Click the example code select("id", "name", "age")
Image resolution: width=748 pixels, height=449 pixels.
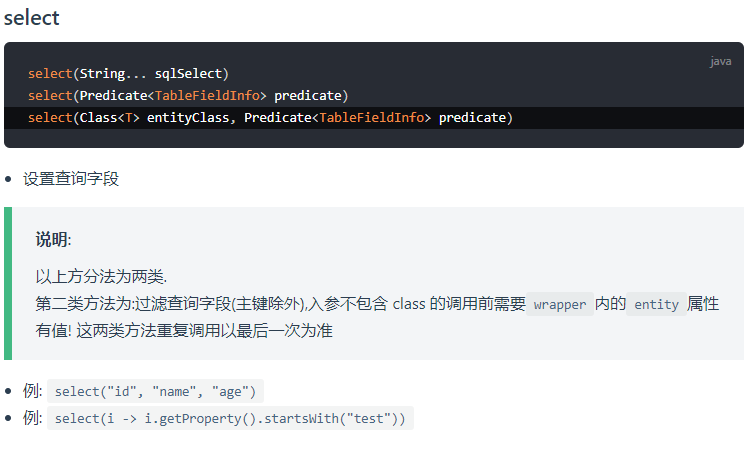pyautogui.click(x=155, y=391)
